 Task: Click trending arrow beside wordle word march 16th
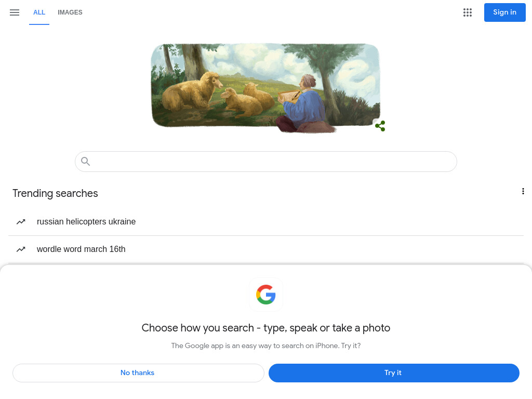pos(21,249)
